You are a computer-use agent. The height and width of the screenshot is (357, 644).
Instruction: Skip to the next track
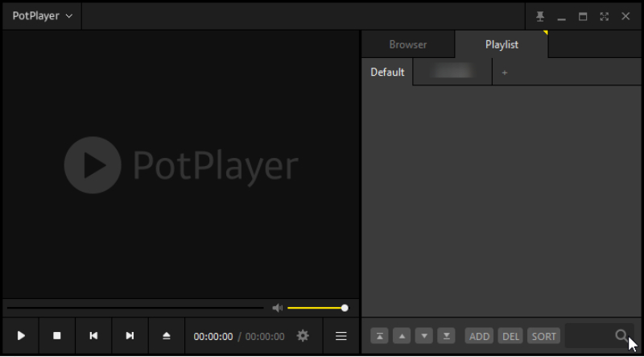pos(130,335)
